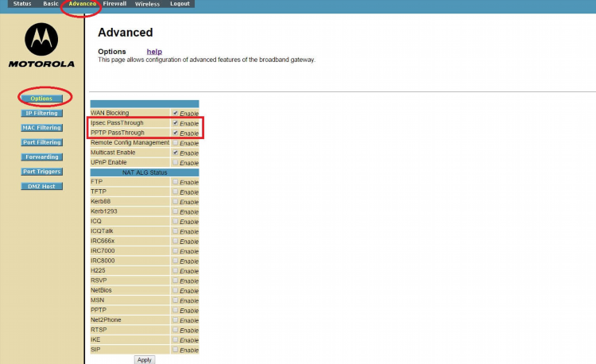Enable H225 checkbox
596x364 pixels.
coord(176,270)
